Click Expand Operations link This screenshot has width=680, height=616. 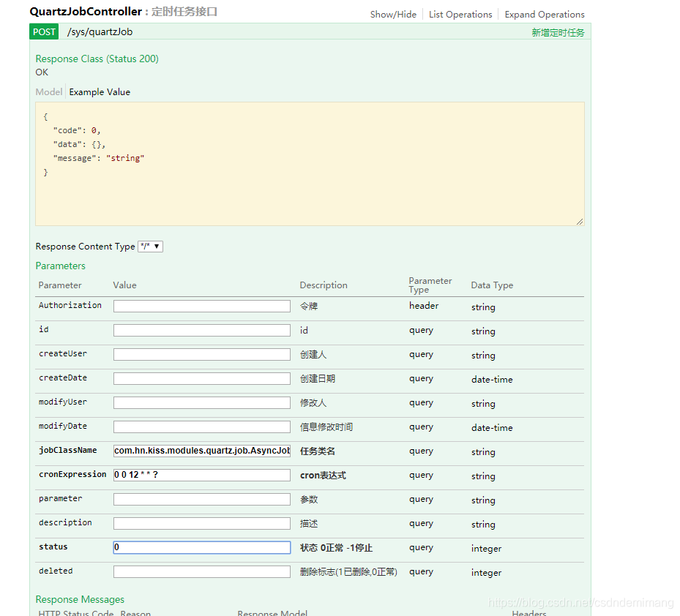[545, 15]
